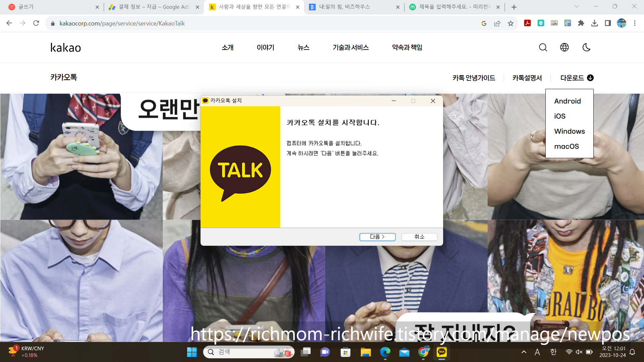Open Task View on taskbar
Viewport: 644px width, 362px height.
(x=306, y=352)
